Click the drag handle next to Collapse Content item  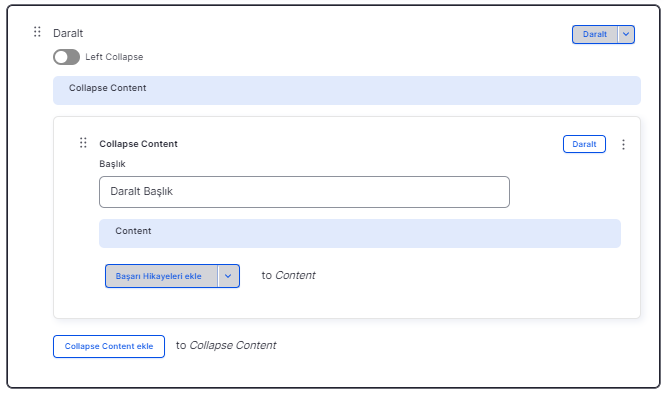[83, 143]
